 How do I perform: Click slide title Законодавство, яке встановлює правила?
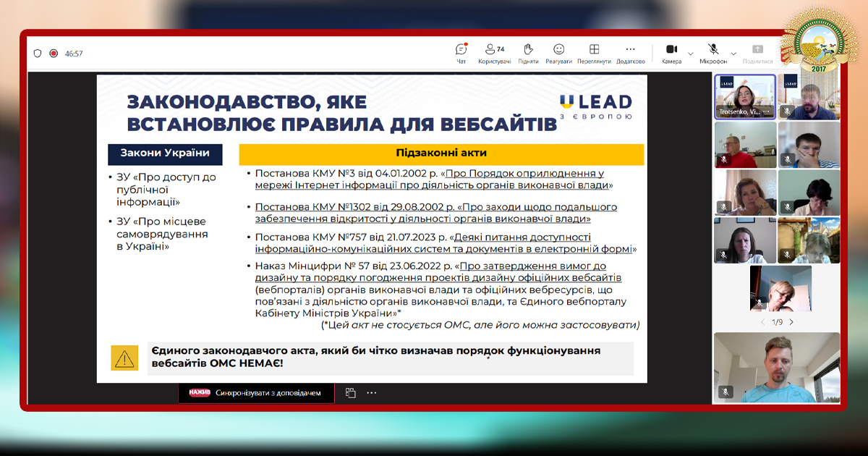(341, 113)
